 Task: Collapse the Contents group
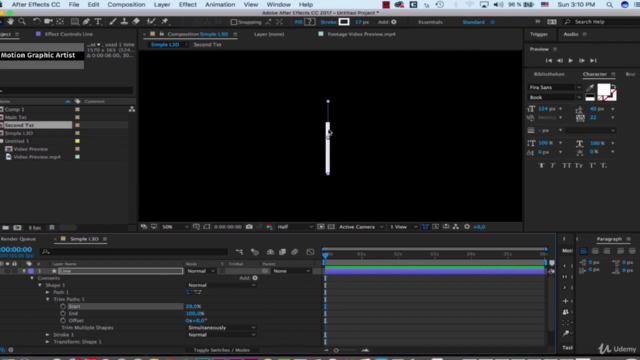coord(32,278)
